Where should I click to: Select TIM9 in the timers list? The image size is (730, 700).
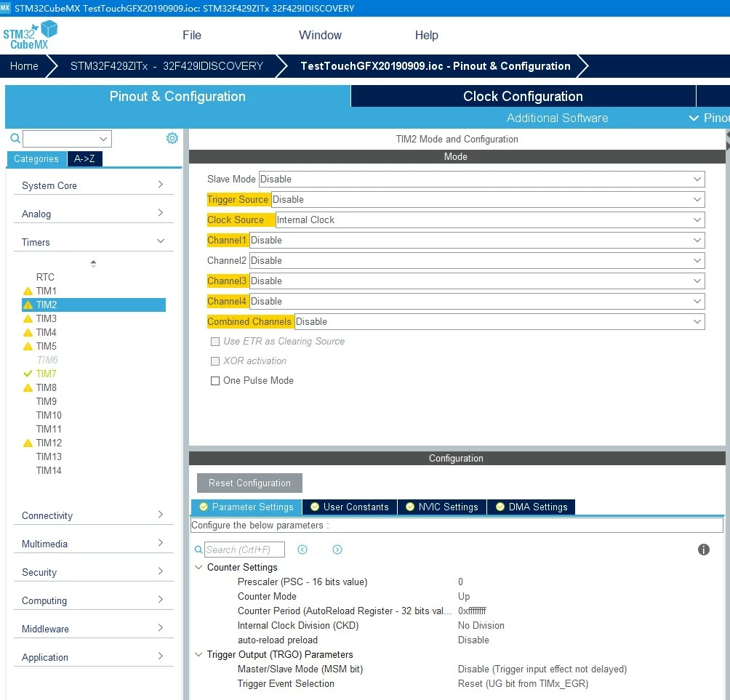tap(47, 402)
